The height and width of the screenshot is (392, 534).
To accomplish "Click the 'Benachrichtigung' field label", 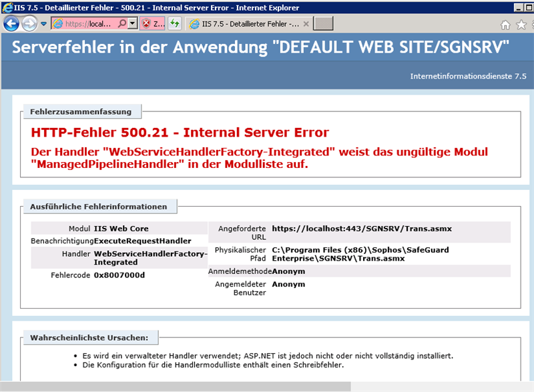I will (62, 241).
